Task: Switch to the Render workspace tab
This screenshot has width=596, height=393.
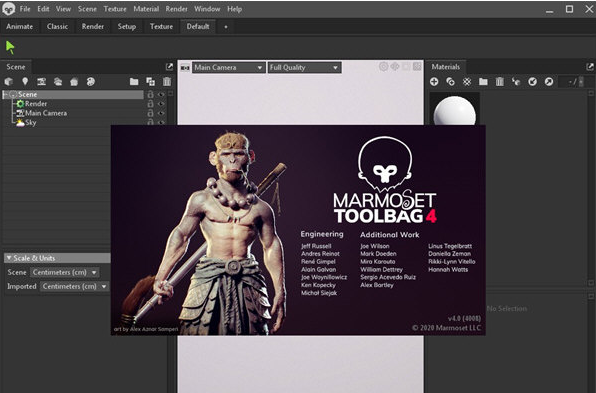Action: coord(93,27)
